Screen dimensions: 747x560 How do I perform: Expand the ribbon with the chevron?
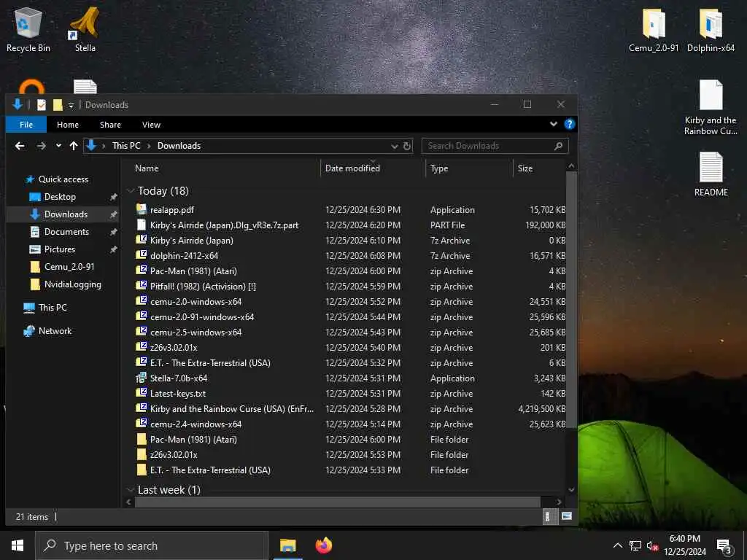click(553, 124)
